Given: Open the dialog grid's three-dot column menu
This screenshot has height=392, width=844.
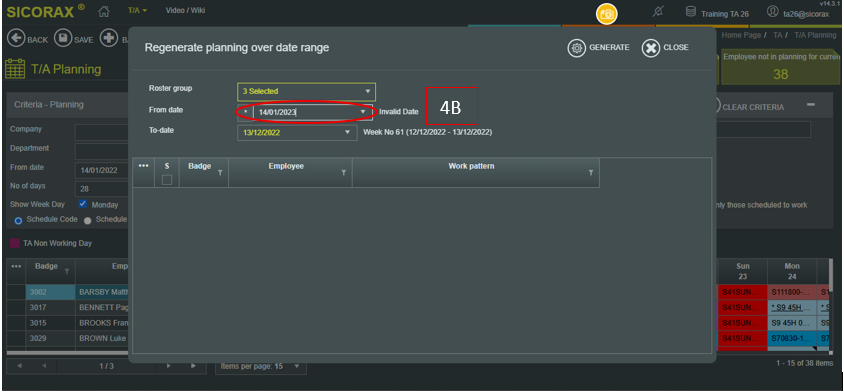Looking at the screenshot, I should point(143,166).
